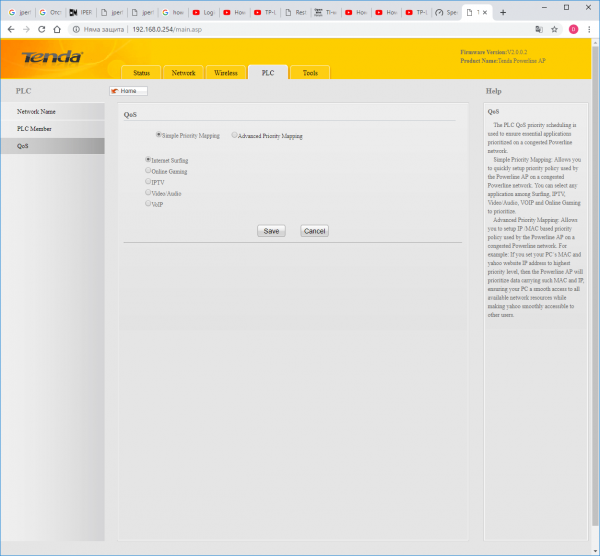
Task: Switch to the Speedtest 'Spe' tab
Action: (x=447, y=13)
